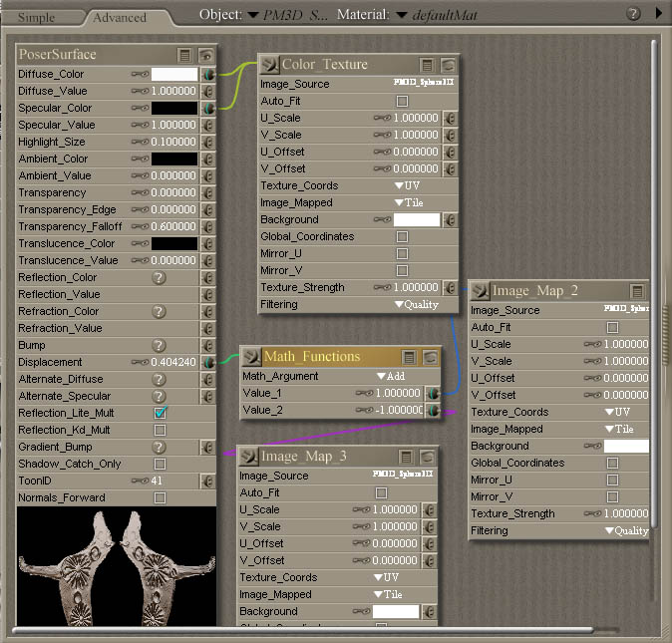Click the Color_Texture node output icon
The width and height of the screenshot is (672, 643).
pos(269,64)
